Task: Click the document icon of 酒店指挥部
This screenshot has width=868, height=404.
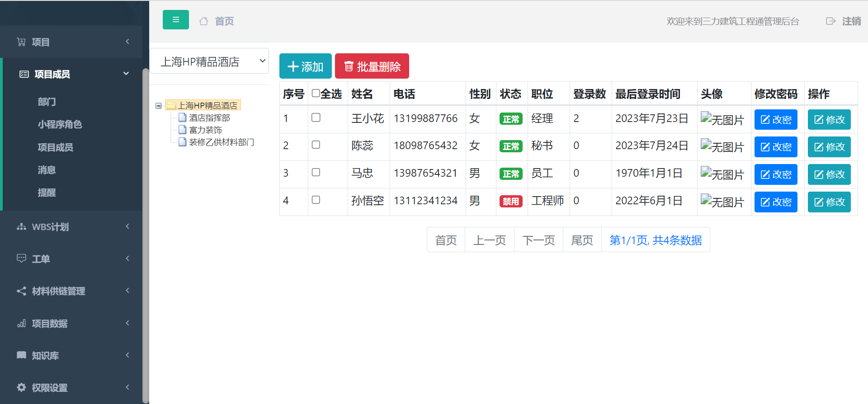Action: point(183,117)
